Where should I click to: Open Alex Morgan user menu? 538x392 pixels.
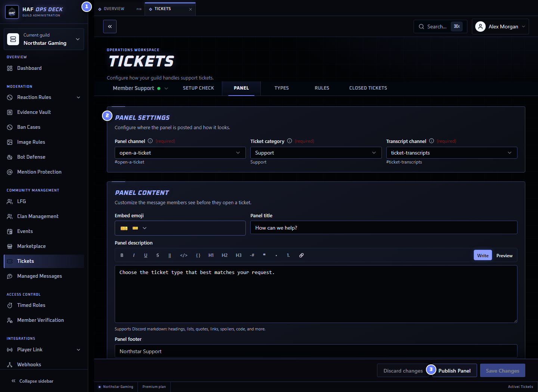500,27
